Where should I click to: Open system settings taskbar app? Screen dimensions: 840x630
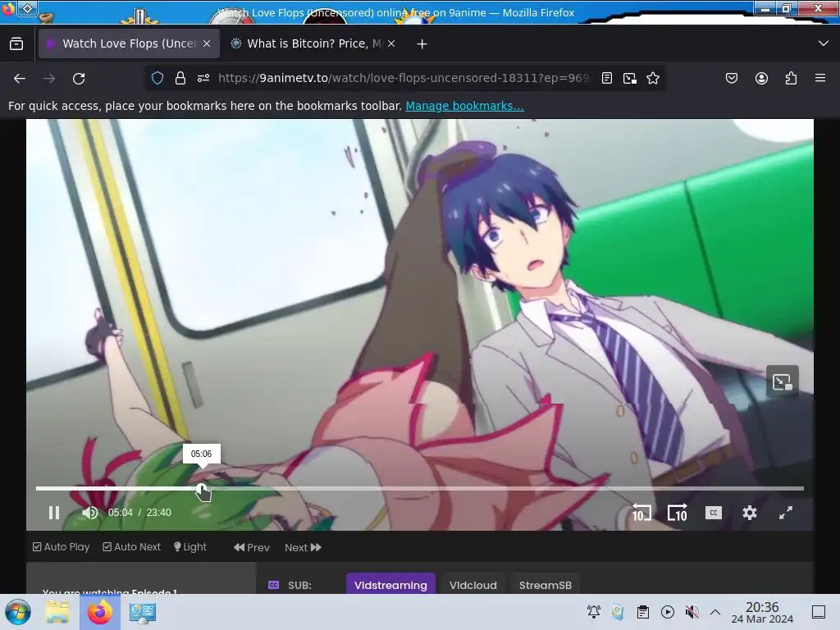coord(143,612)
